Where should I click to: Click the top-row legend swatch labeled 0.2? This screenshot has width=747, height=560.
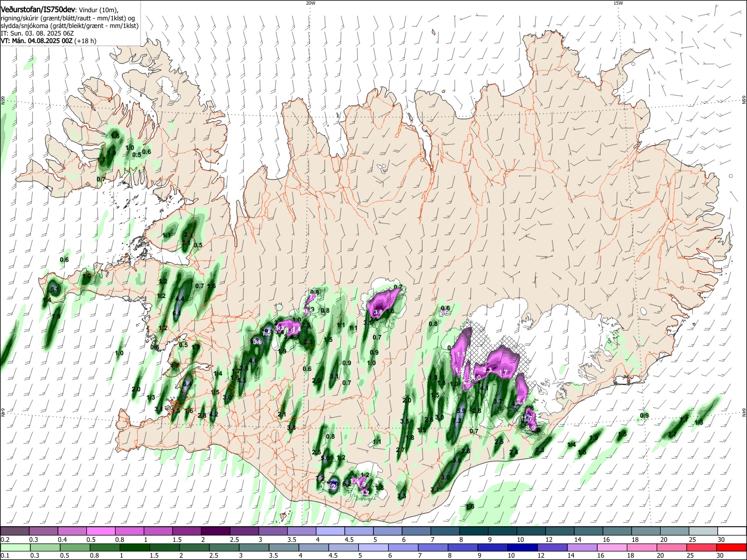tap(15, 531)
